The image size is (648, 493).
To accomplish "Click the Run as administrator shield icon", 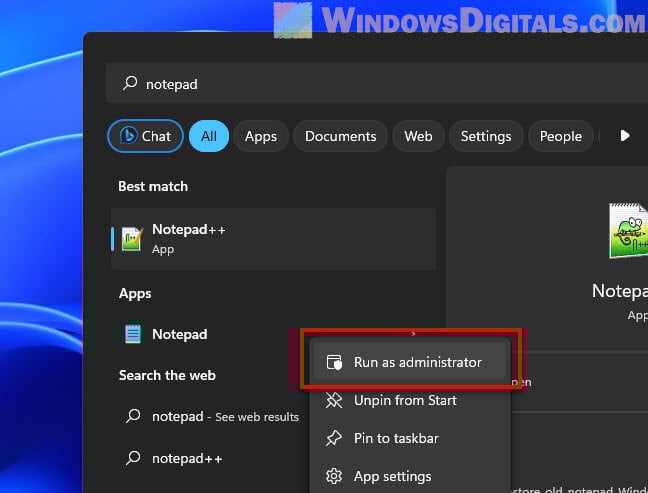I will (334, 362).
